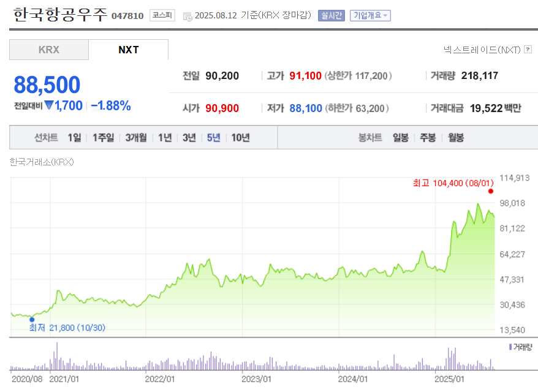Expand the 기업개요 dropdown

coord(369,15)
